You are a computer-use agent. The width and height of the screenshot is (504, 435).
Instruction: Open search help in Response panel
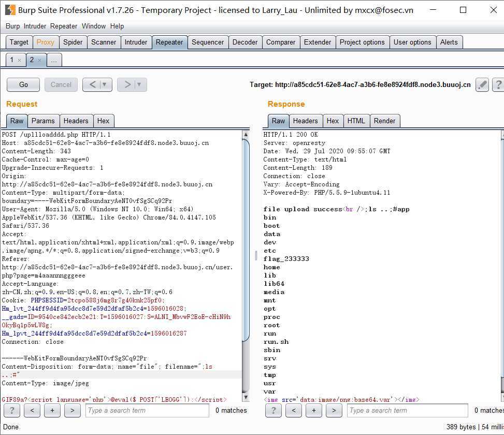[273, 410]
